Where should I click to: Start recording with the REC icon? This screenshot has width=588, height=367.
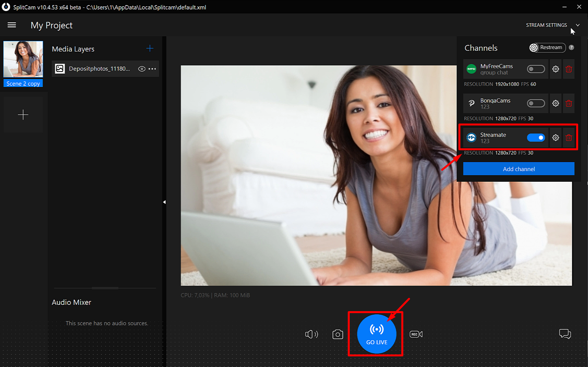click(416, 334)
